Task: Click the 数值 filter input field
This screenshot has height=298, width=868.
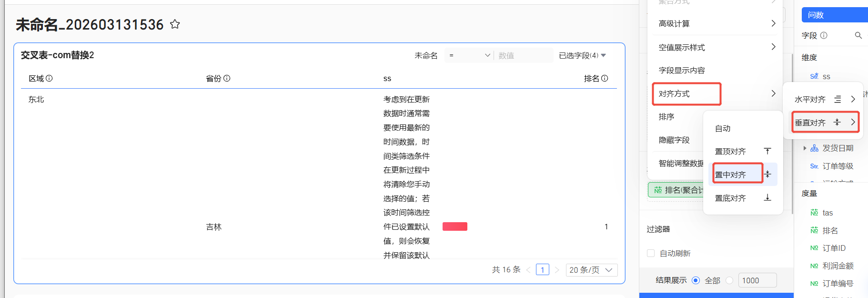Action: coord(523,55)
